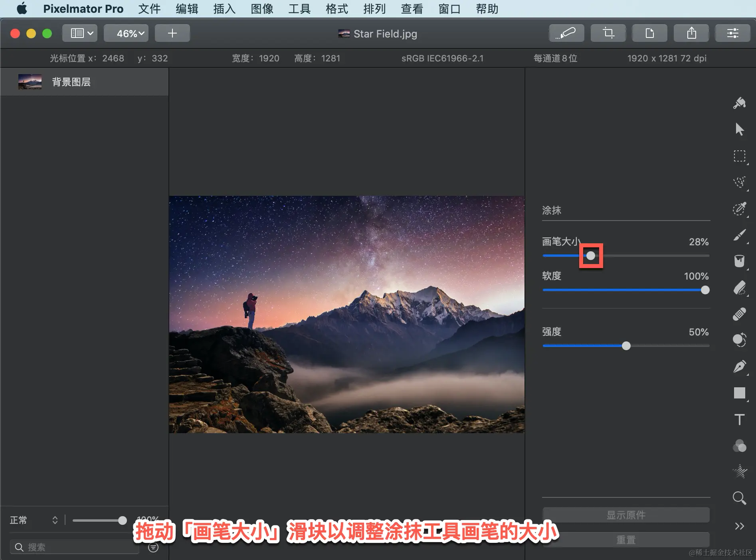The width and height of the screenshot is (756, 560).
Task: Select the Quick Selection brush tool
Action: coord(740,209)
